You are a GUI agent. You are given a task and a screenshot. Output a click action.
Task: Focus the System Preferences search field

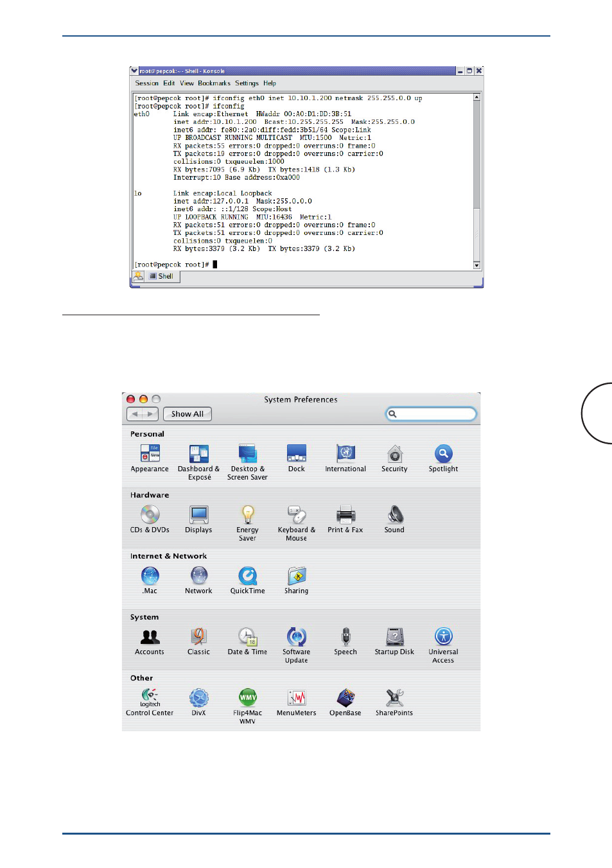tap(431, 414)
